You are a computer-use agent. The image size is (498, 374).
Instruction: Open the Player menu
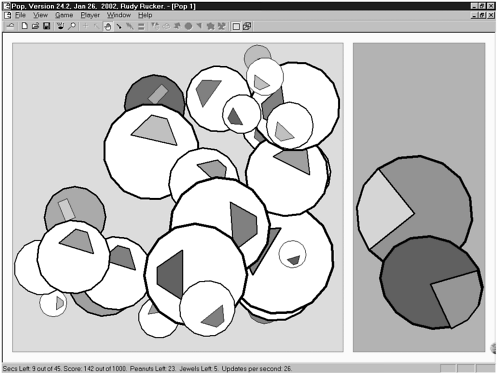tap(90, 15)
